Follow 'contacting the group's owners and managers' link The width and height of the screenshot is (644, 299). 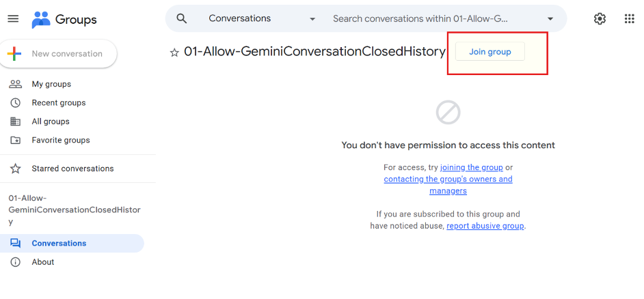448,185
